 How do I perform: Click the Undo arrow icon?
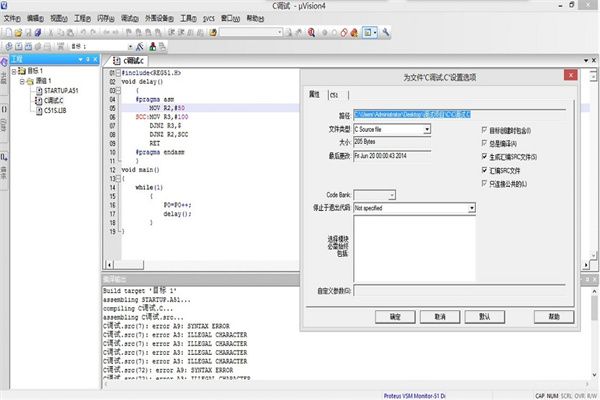coord(83,33)
